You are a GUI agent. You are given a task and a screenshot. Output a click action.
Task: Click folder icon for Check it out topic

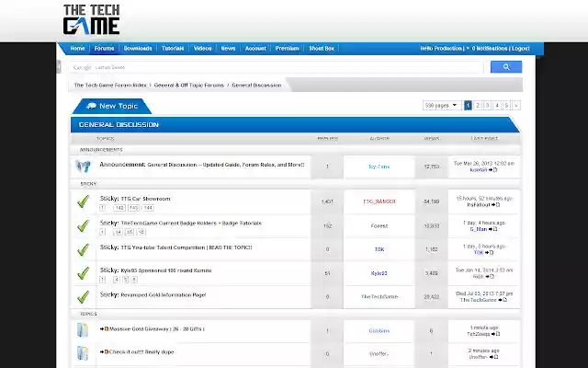tap(83, 353)
